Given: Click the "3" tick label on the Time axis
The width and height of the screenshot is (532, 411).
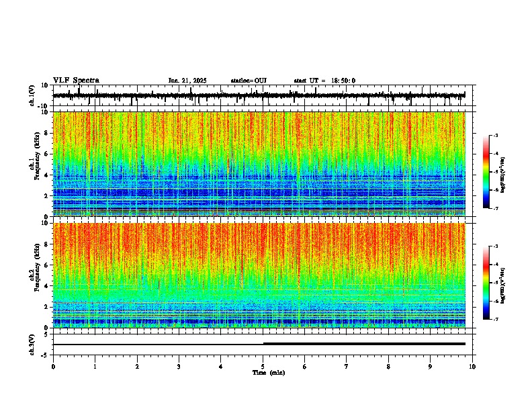Looking at the screenshot, I should (x=179, y=367).
